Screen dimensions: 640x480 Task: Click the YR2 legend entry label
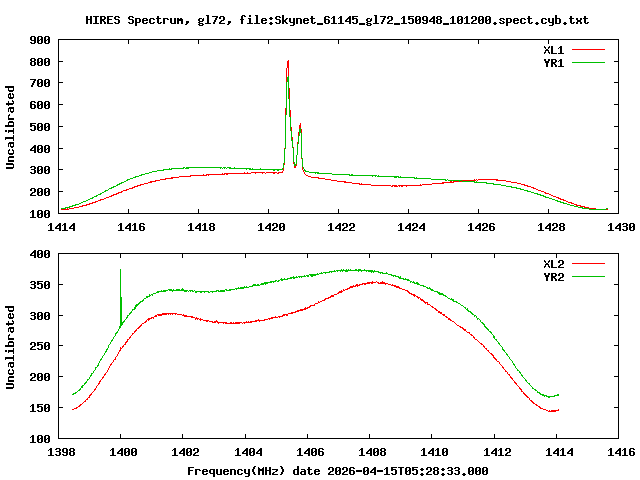point(553,276)
